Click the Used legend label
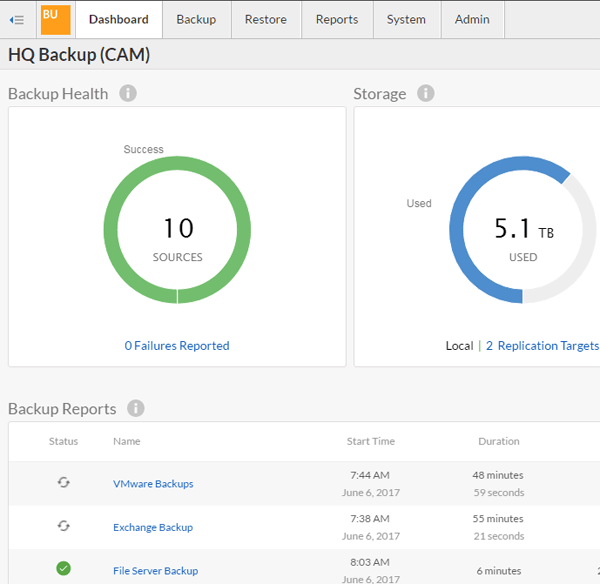 pos(419,203)
